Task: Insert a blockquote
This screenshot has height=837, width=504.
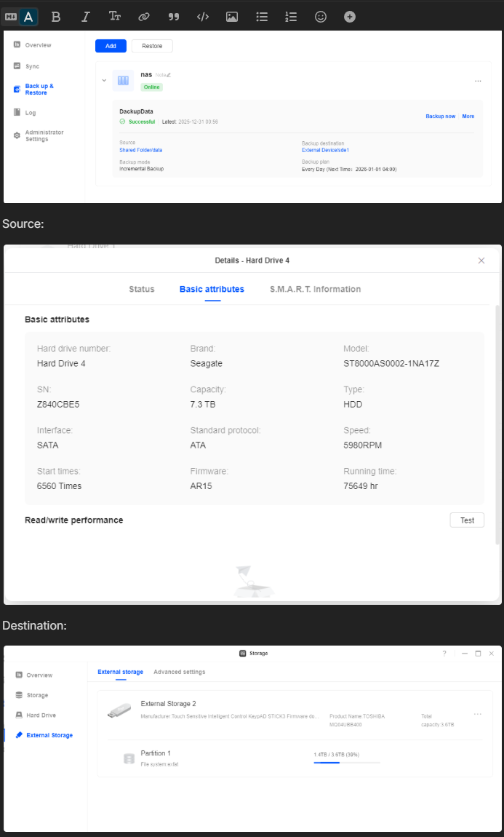Action: (x=174, y=17)
